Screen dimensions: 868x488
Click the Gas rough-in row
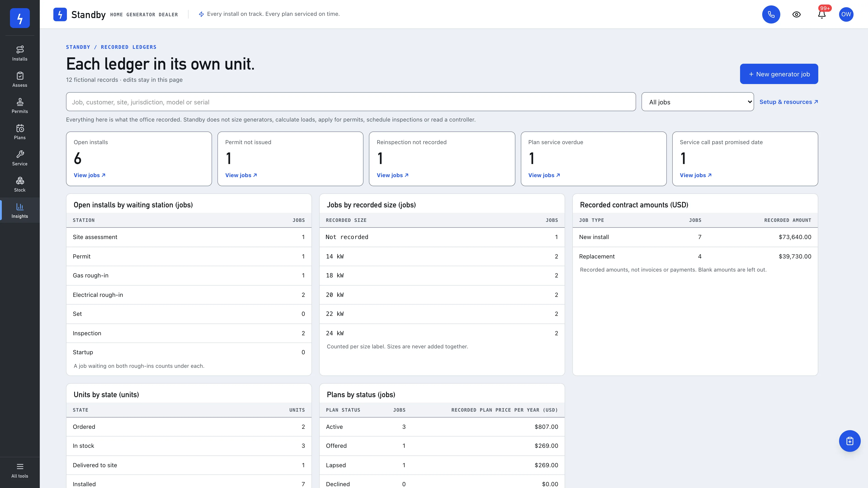point(189,275)
